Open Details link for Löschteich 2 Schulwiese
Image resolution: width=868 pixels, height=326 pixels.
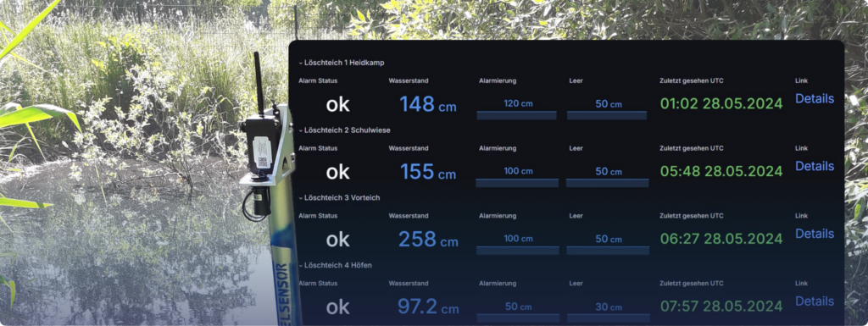click(815, 166)
